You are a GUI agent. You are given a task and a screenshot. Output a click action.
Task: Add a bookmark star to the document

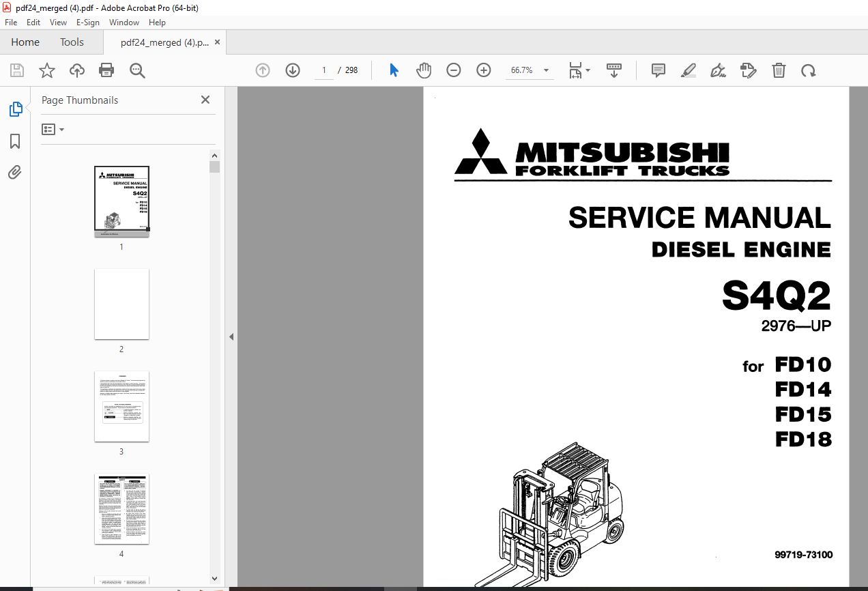pos(47,70)
